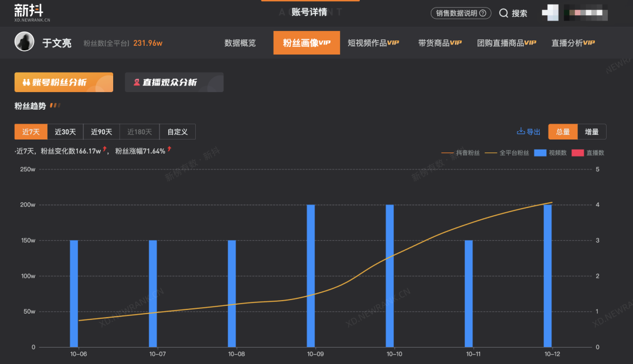Select the 近30天 time range

(x=65, y=132)
